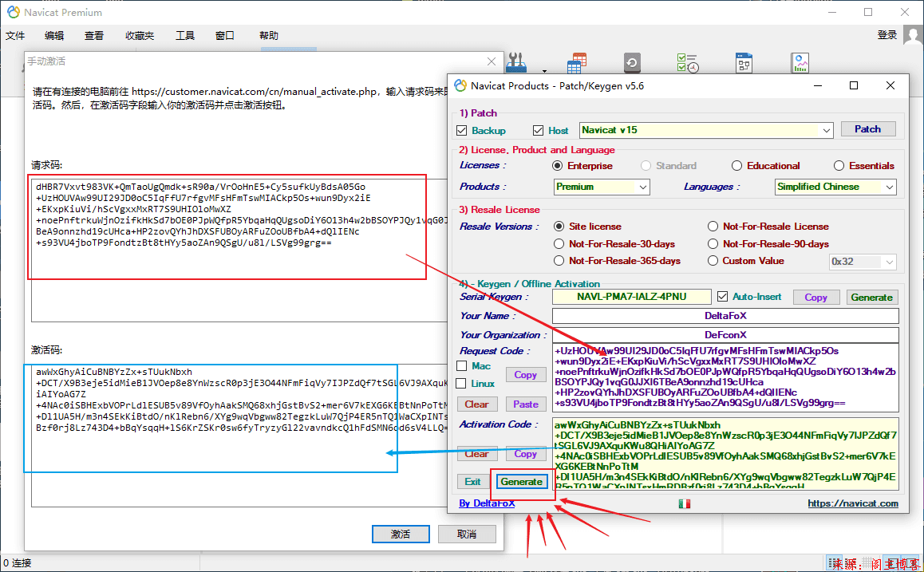Viewport: 924px width, 572px height.
Task: Click the Your Organization field
Action: (x=725, y=335)
